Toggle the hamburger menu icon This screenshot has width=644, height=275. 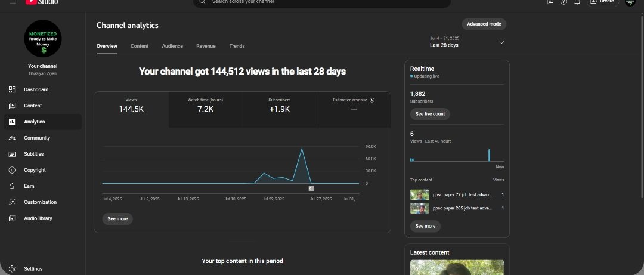(13, 2)
